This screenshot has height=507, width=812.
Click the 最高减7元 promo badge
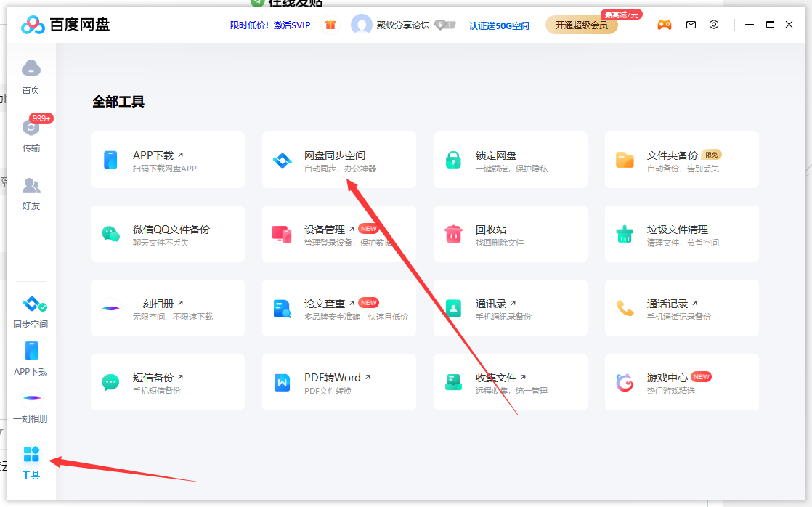[622, 15]
